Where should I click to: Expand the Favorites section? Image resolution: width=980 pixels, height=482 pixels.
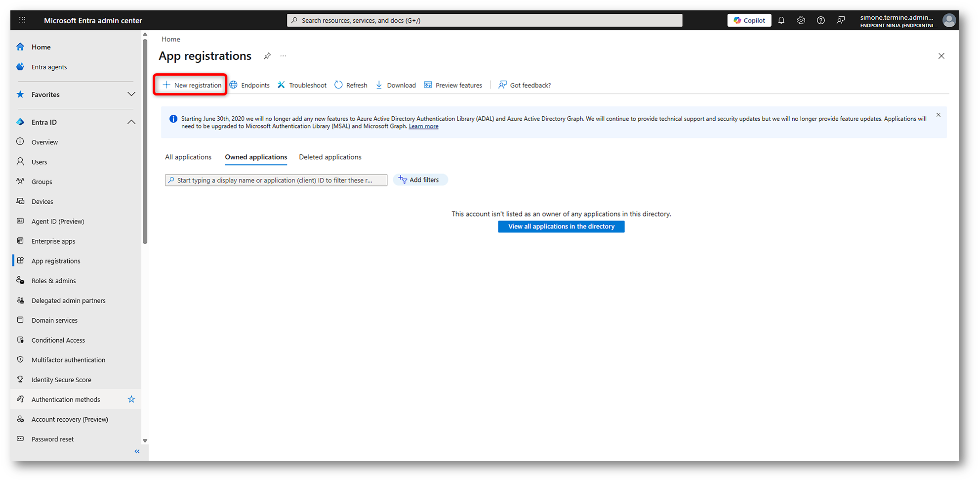(131, 94)
